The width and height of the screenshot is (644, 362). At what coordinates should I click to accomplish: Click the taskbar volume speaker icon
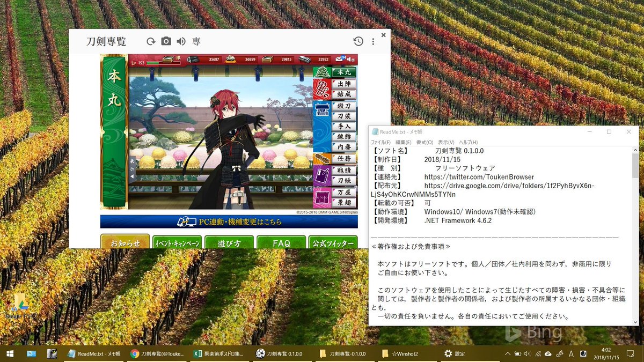[x=528, y=353]
